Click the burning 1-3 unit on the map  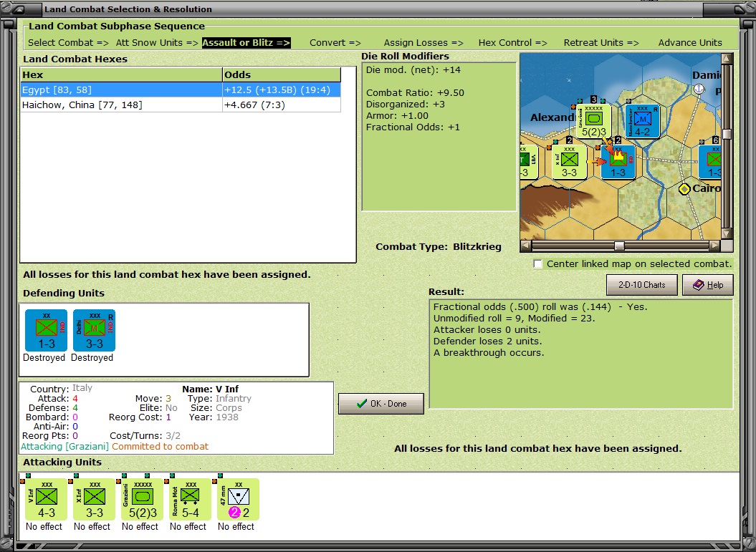pyautogui.click(x=618, y=162)
